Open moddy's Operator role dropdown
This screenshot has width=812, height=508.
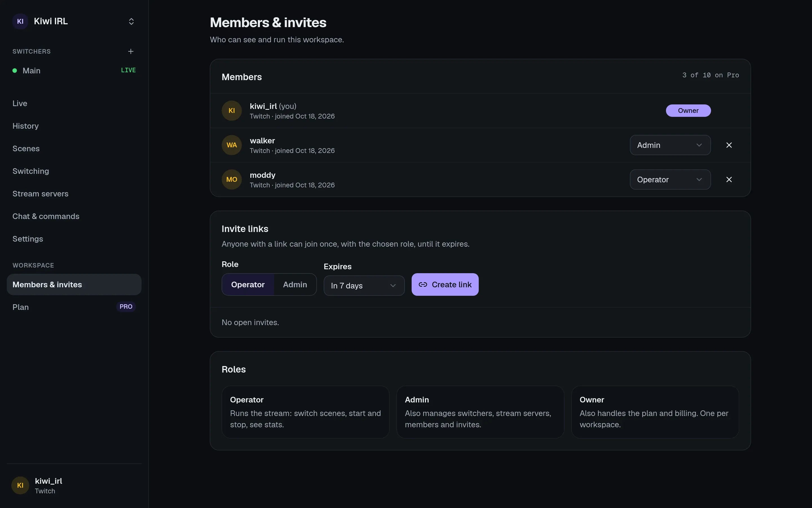coord(670,179)
